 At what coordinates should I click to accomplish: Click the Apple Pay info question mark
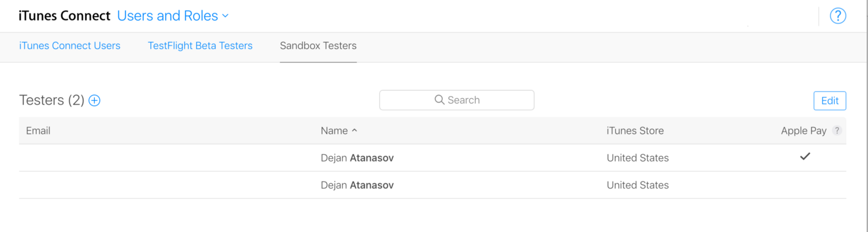837,130
